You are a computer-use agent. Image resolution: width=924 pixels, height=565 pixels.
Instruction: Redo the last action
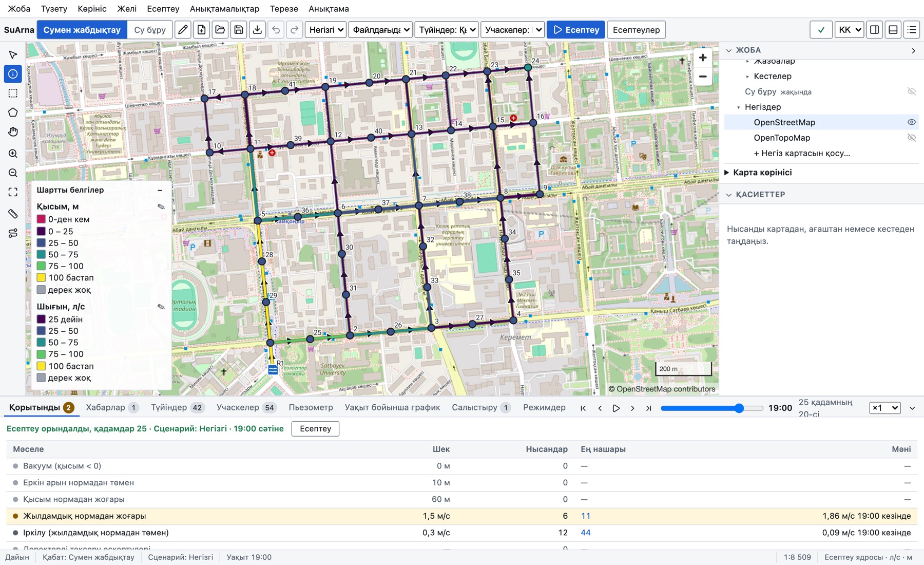pyautogui.click(x=295, y=30)
